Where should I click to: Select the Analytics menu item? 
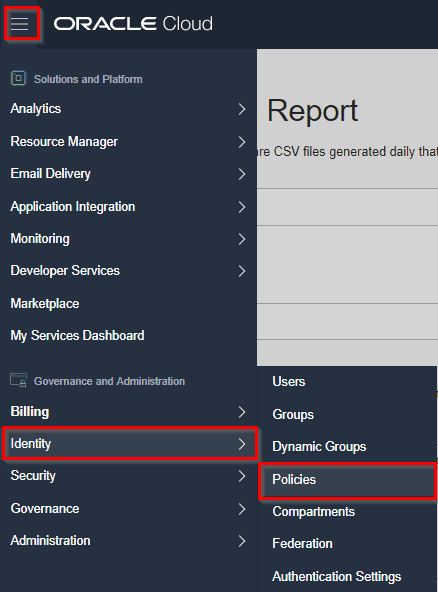click(128, 109)
